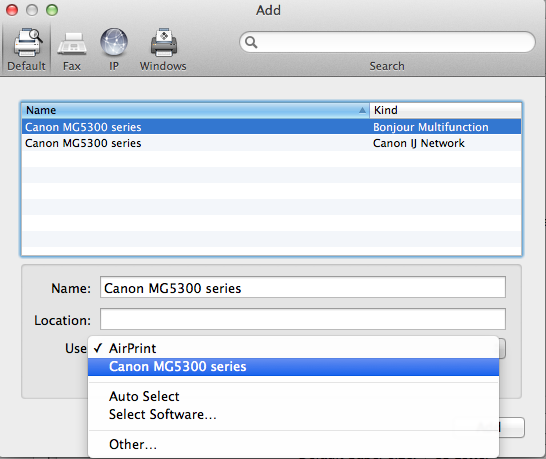Choose Canon MG5300 series driver option

click(293, 367)
